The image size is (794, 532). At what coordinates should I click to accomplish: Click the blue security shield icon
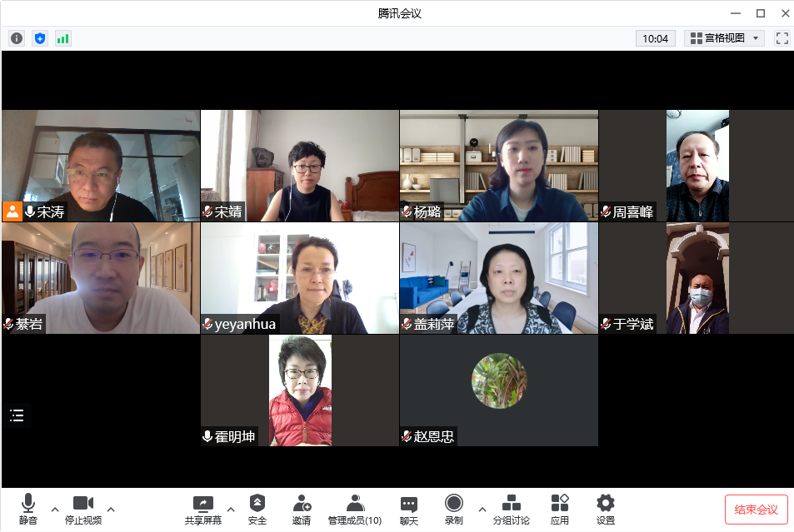40,38
